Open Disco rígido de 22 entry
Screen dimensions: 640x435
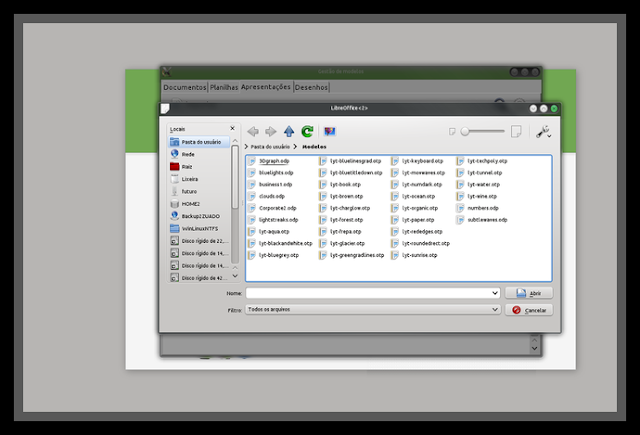tap(199, 241)
